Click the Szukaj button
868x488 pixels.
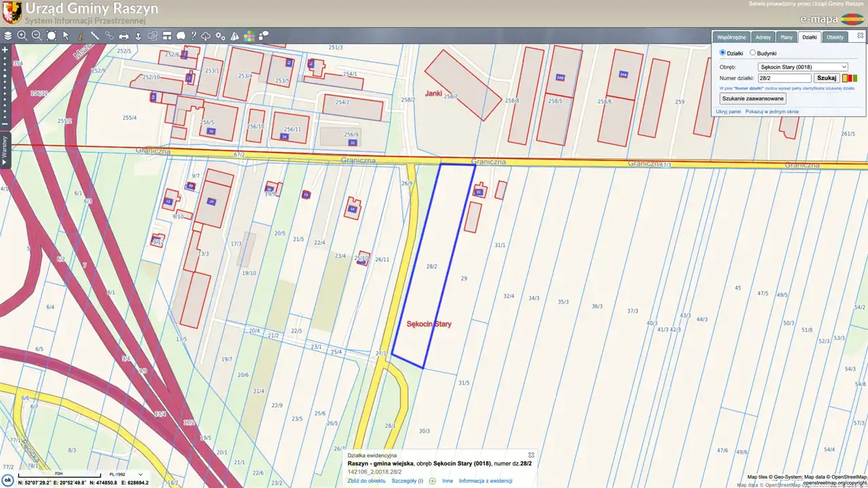826,78
